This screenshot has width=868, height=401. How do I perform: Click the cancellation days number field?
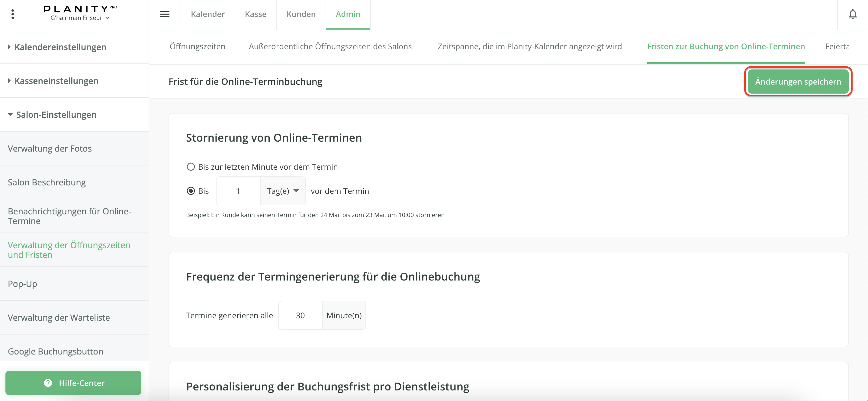238,191
